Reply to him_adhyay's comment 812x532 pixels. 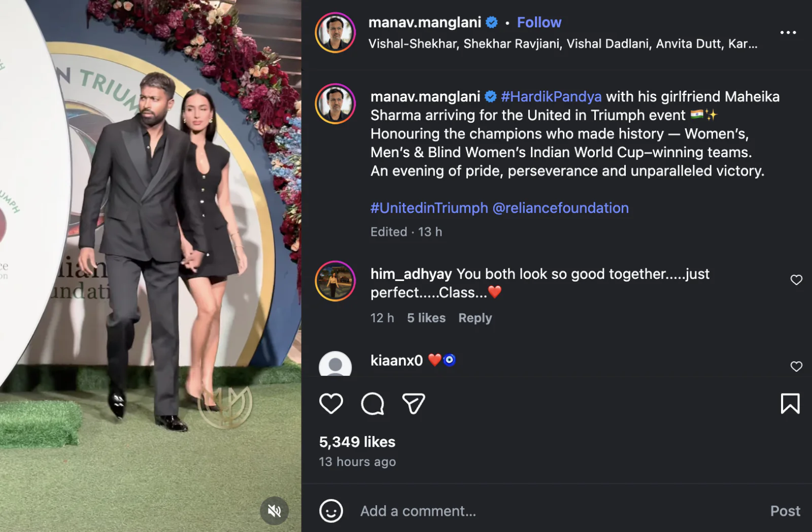coord(475,318)
